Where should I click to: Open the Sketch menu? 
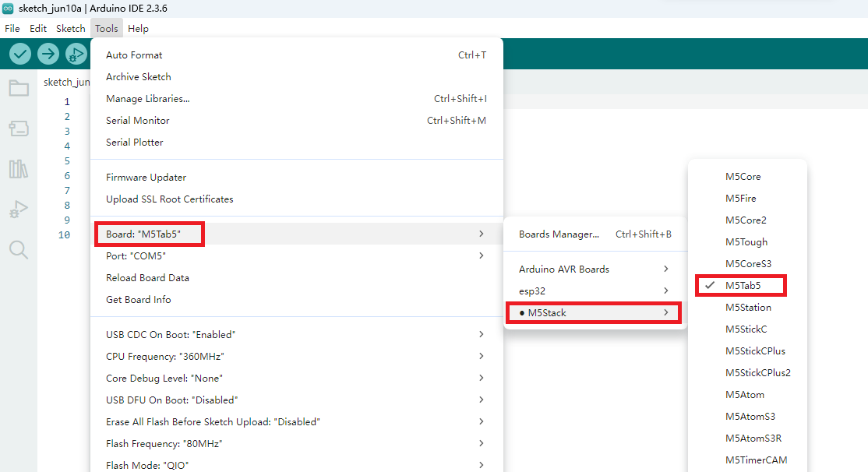tap(71, 28)
